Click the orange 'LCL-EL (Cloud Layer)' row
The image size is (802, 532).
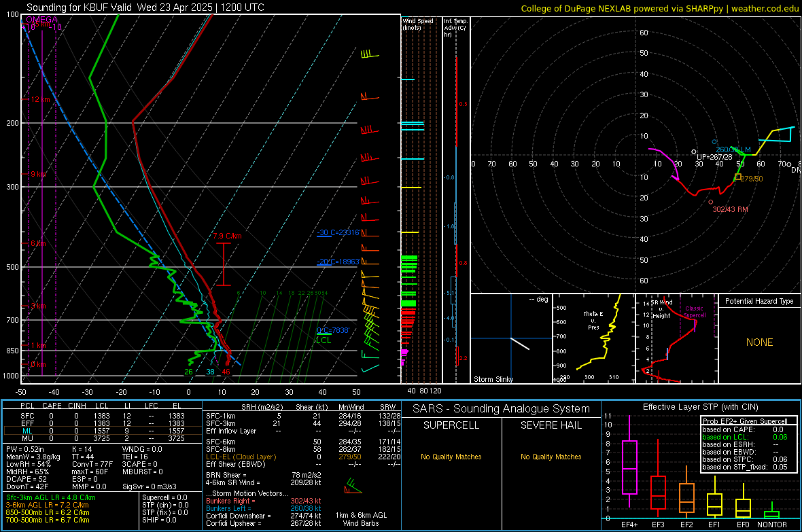pos(303,457)
